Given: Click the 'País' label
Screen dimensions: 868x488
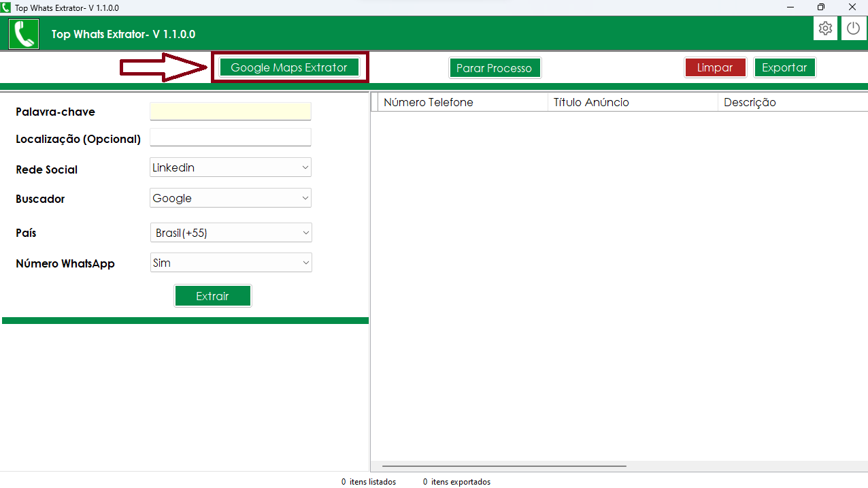Looking at the screenshot, I should 26,233.
